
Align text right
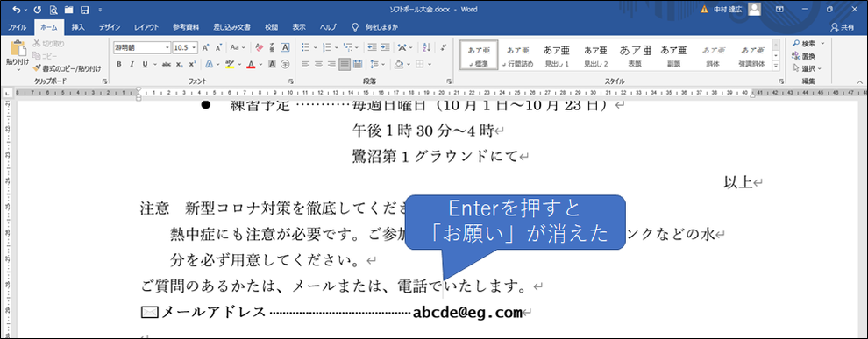(x=331, y=64)
